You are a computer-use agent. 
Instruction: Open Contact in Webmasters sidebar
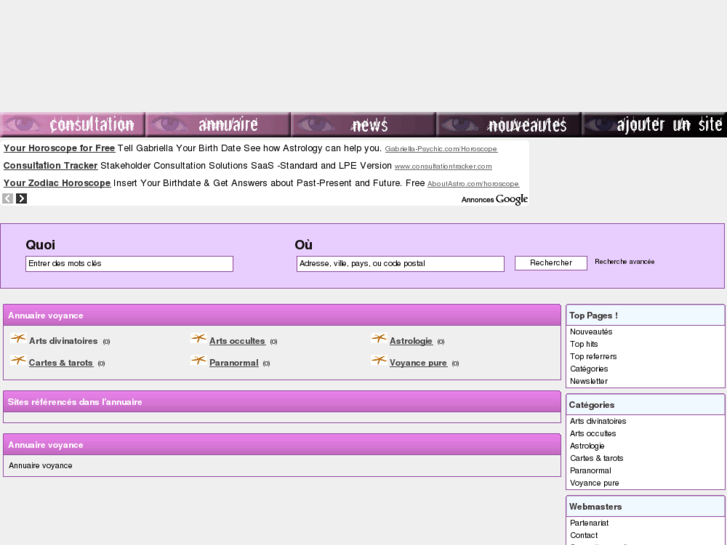click(584, 535)
